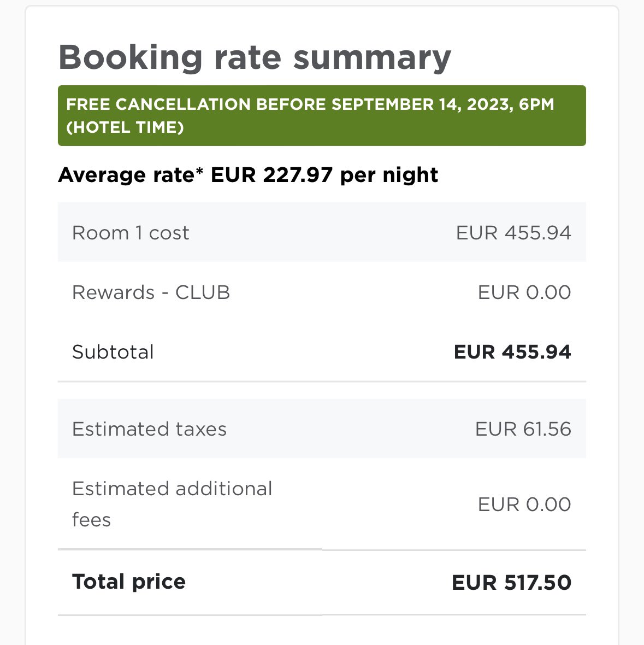Image resolution: width=644 pixels, height=645 pixels.
Task: Click the additional fees amount EUR 0.00
Action: [524, 504]
